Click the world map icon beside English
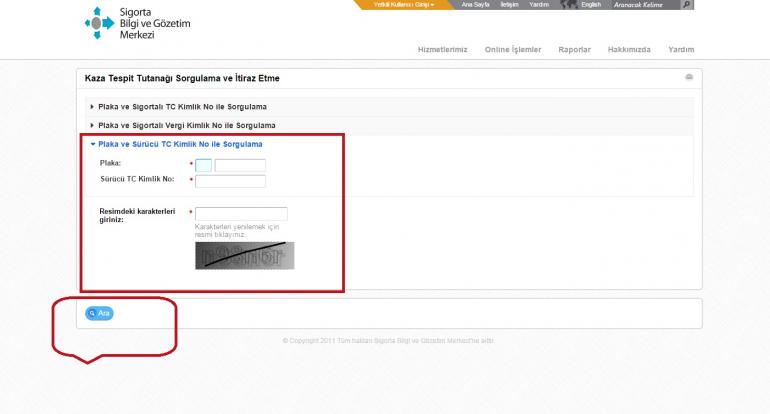This screenshot has height=414, width=770. coord(569,4)
